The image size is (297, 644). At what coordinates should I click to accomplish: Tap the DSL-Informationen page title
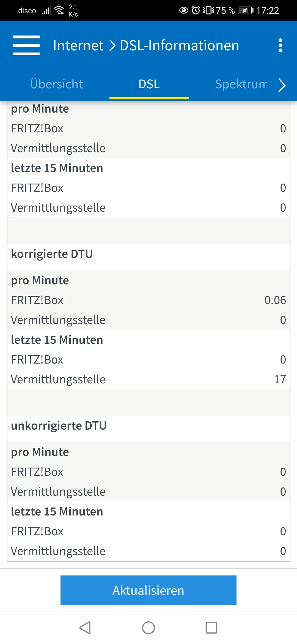pos(179,45)
